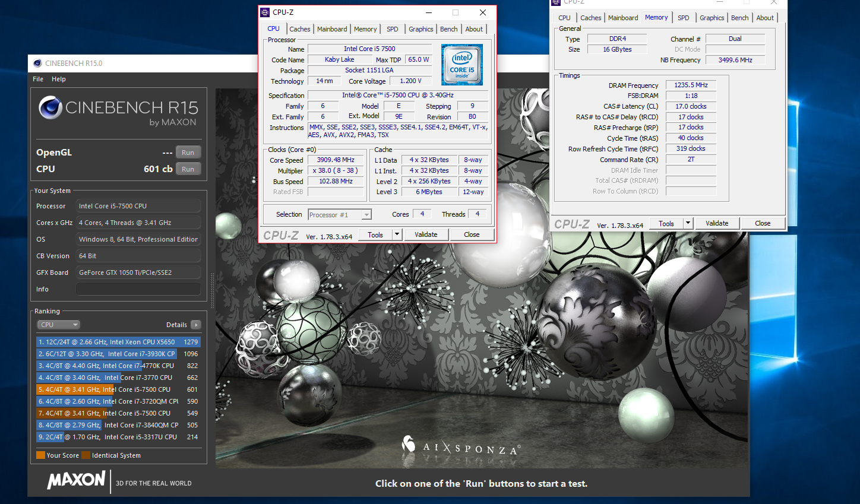Screen dimensions: 860x504
Task: Open Bench tab in Memory CPU-Z window
Action: click(x=740, y=18)
